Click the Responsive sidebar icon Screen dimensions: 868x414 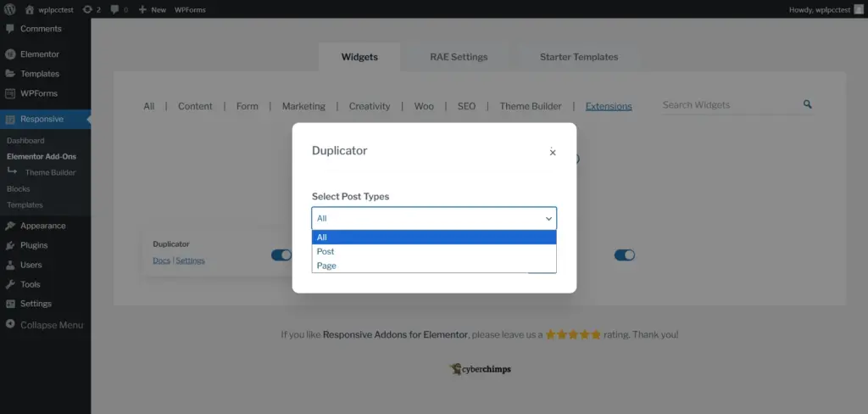point(10,119)
